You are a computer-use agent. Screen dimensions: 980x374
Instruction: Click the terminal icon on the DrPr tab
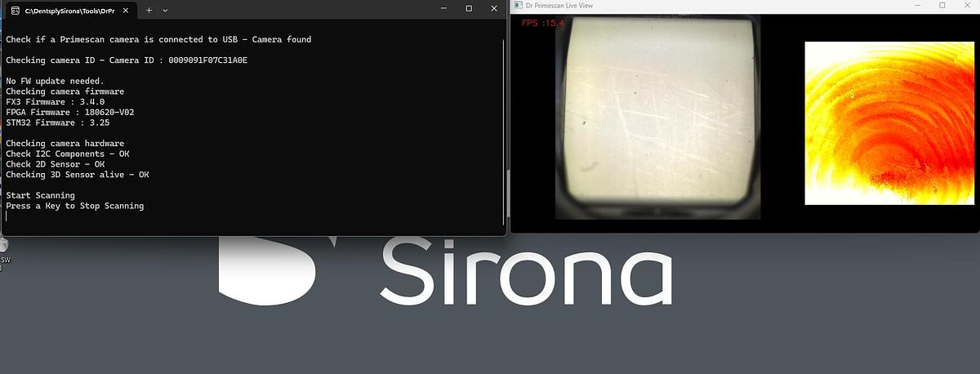[x=15, y=10]
